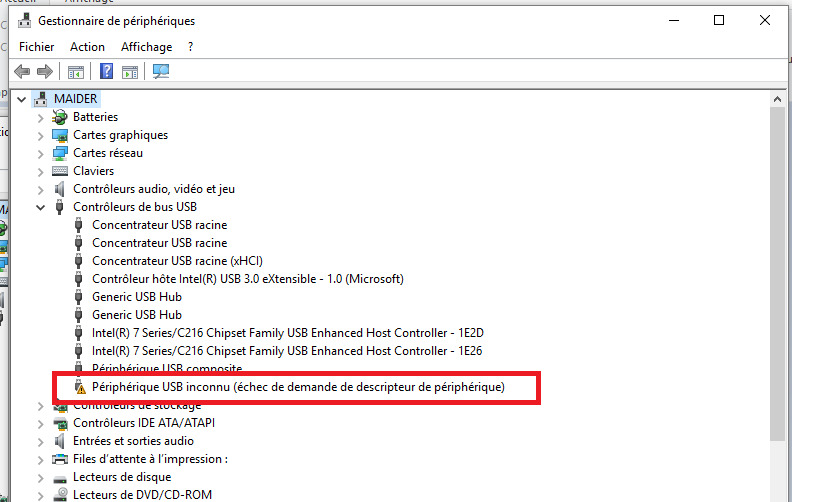Click the Batteries category icon

click(x=60, y=117)
